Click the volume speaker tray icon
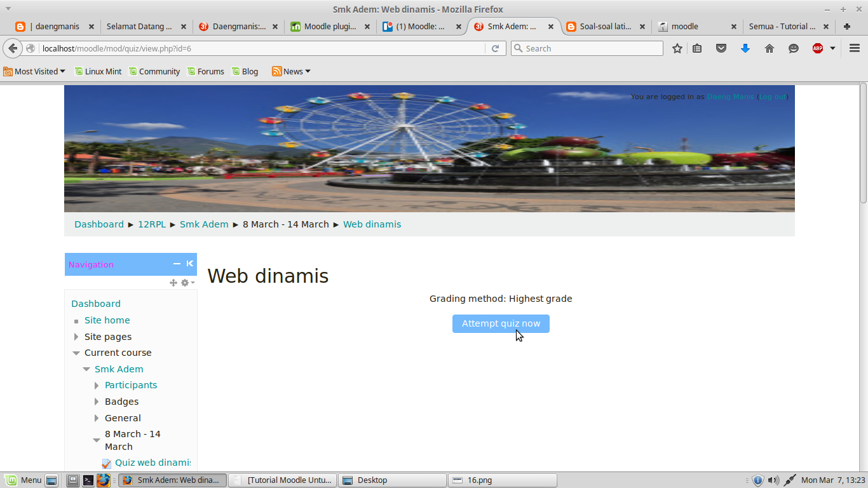 pyautogui.click(x=773, y=480)
